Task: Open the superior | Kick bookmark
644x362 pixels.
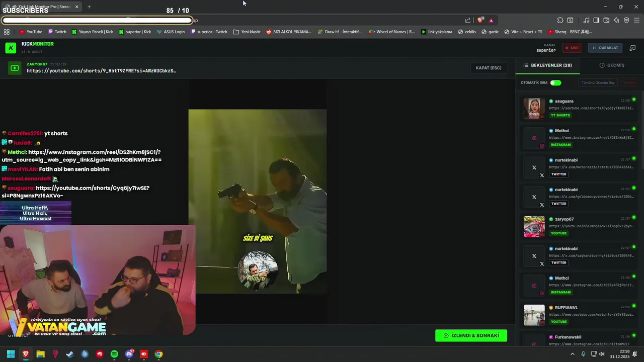Action: point(135,32)
